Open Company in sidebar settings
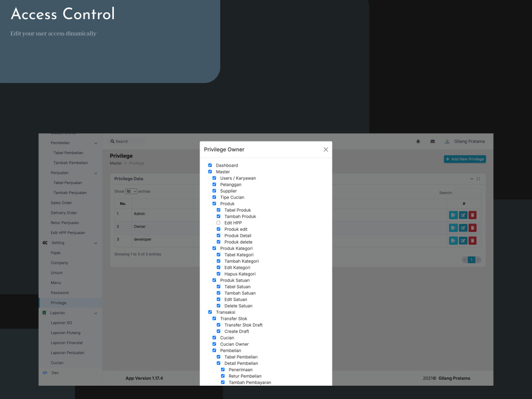The width and height of the screenshot is (532, 399). (60, 263)
